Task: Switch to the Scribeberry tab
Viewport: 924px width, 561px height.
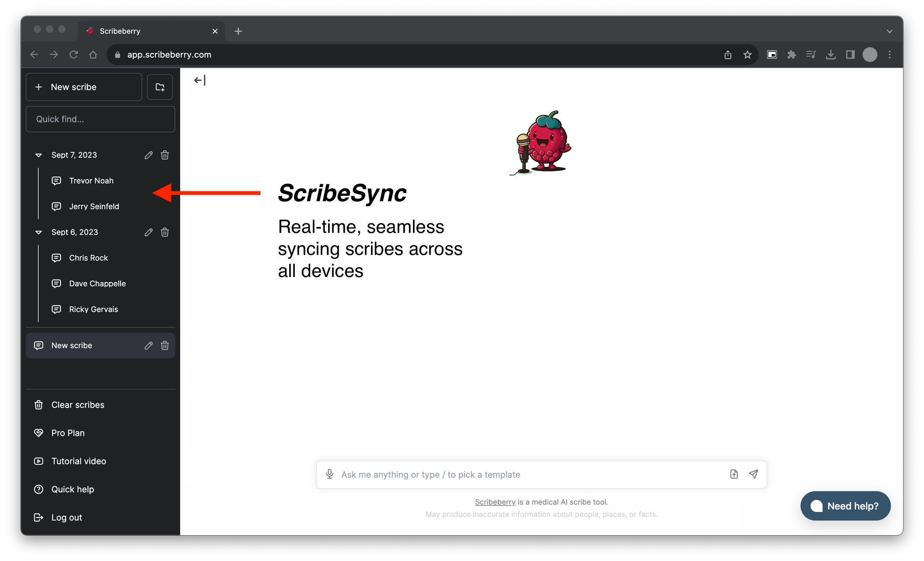Action: click(151, 31)
